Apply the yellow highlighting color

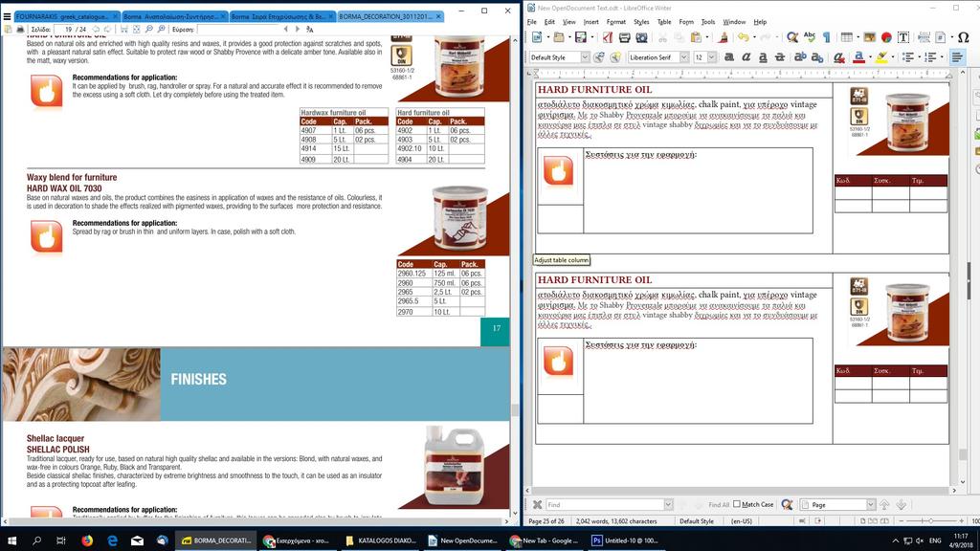pyautogui.click(x=881, y=57)
